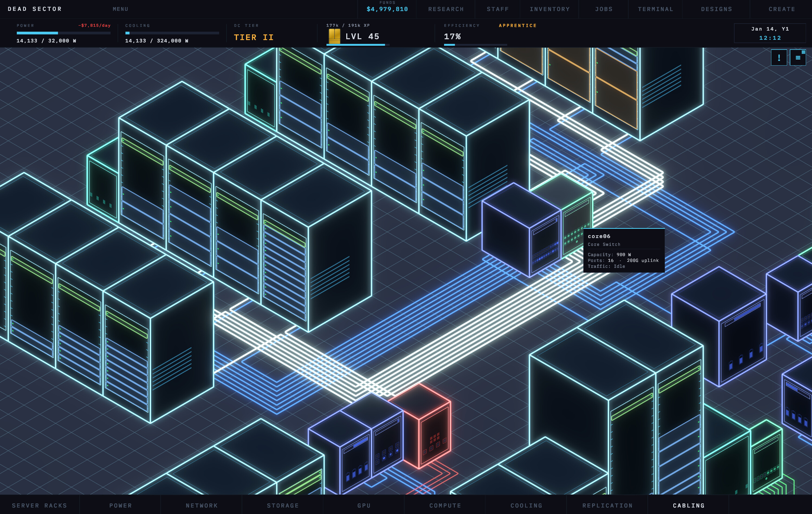
Task: Click the 17% efficiency value
Action: coord(452,36)
